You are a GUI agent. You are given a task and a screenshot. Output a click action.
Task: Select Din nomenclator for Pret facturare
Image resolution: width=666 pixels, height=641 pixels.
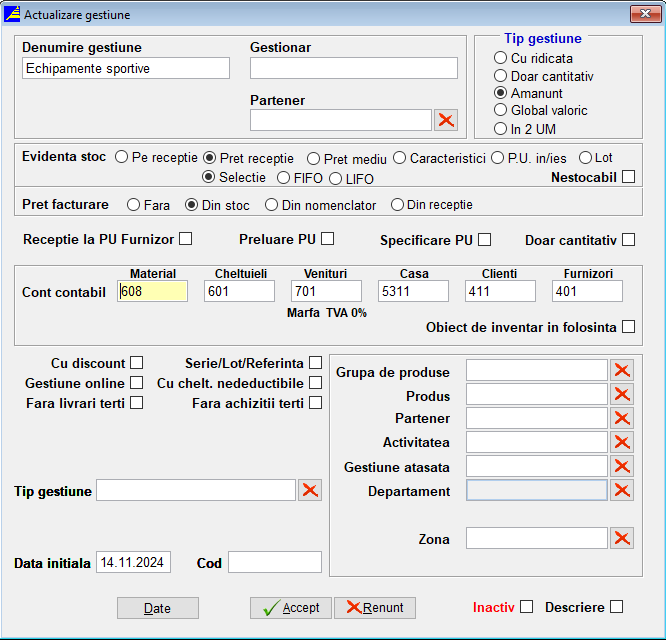[271, 205]
